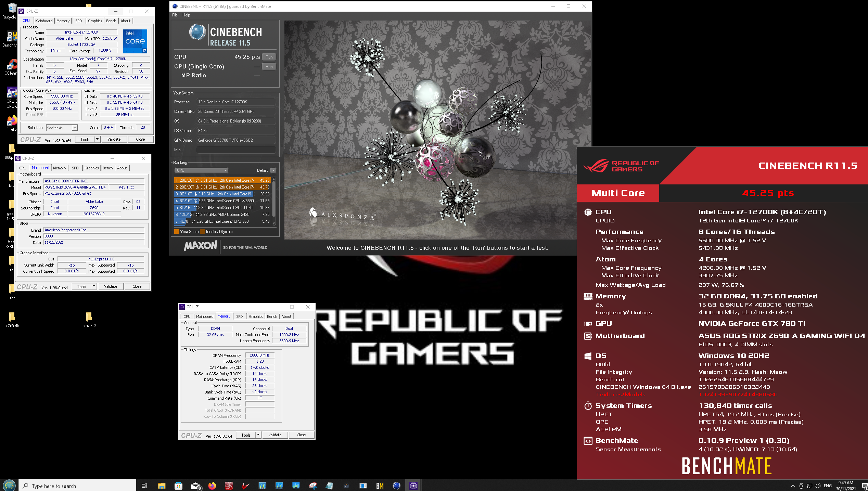
Task: Select ranking row Xeon X5570 10.33
Action: tap(222, 208)
